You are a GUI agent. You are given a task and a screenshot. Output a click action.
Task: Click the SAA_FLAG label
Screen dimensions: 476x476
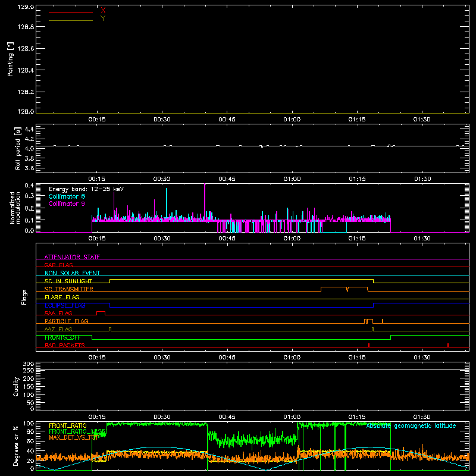pos(58,313)
